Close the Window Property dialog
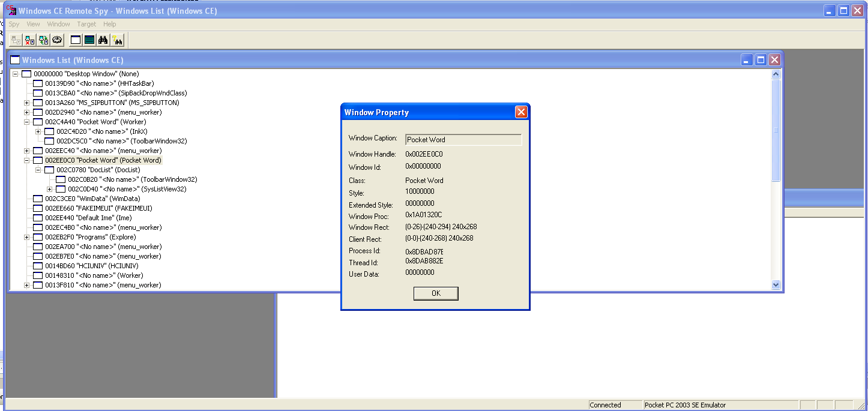This screenshot has height=411, width=868. coord(521,112)
